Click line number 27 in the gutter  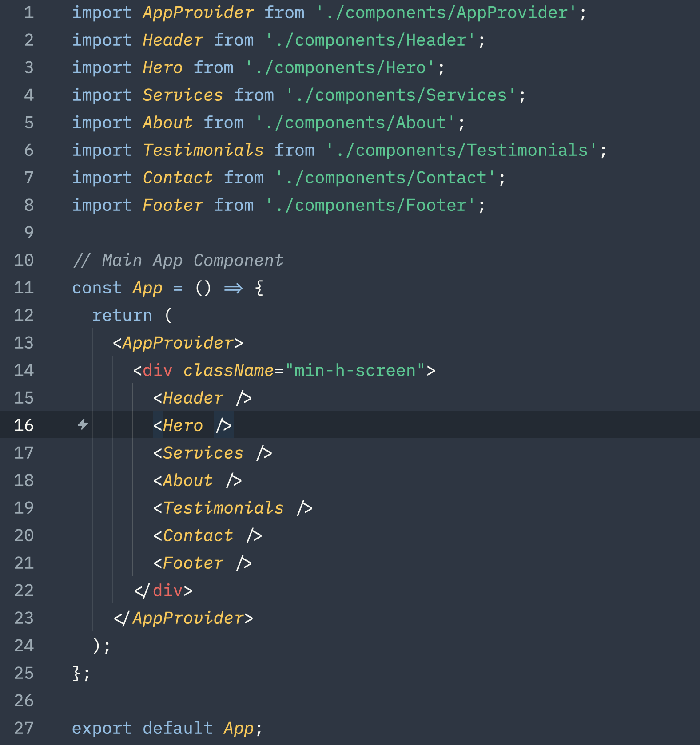pyautogui.click(x=24, y=728)
